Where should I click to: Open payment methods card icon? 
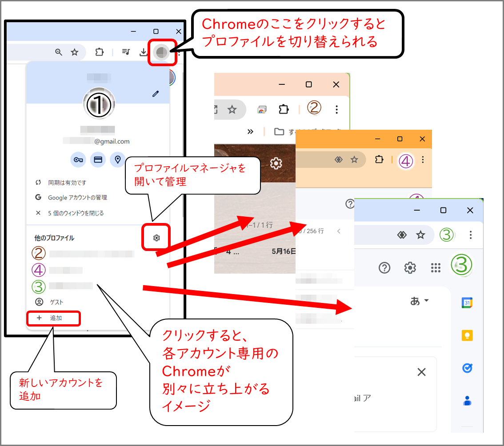[98, 160]
